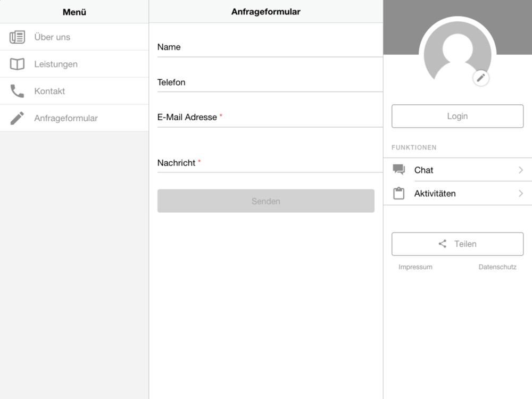Click the grey Senden button
Viewport: 532px width, 399px height.
coord(265,201)
